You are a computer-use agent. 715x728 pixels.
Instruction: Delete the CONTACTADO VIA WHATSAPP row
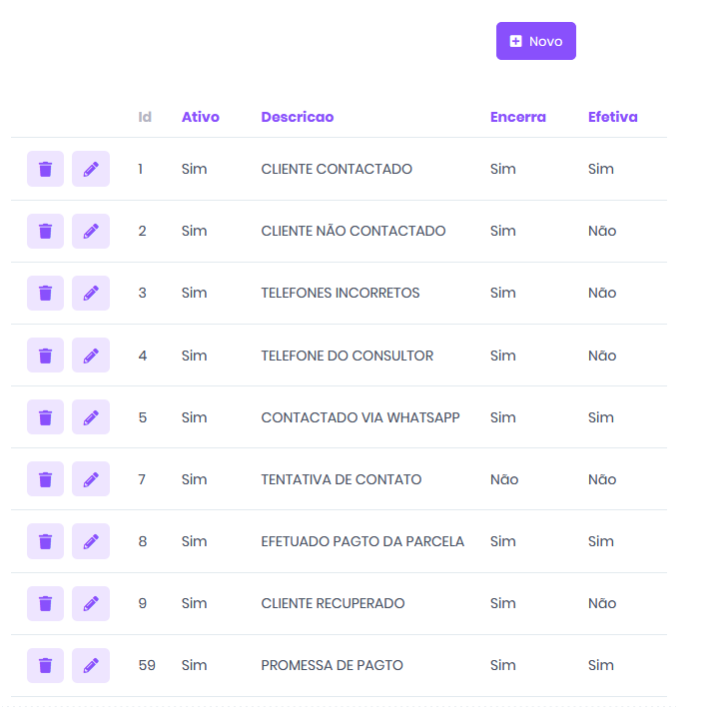[45, 417]
